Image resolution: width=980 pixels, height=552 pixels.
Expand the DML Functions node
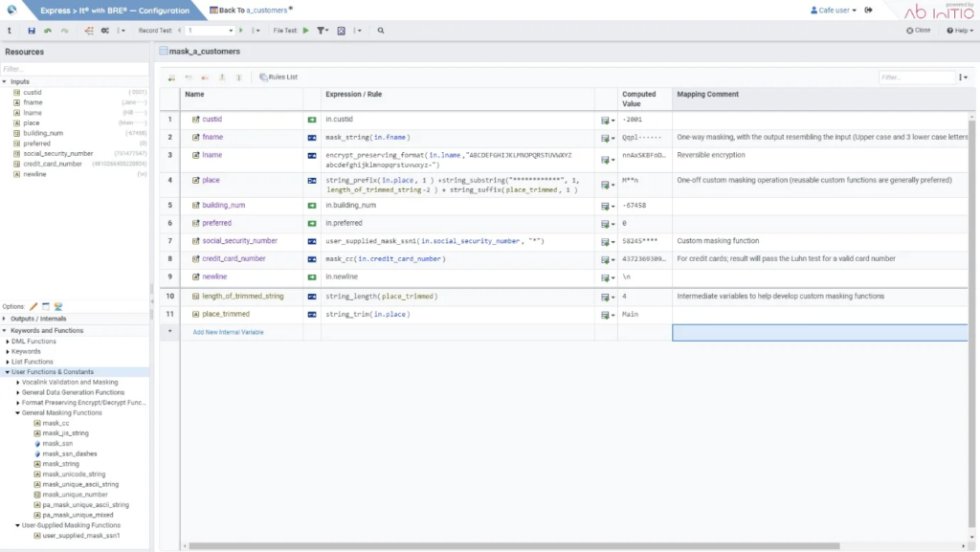pos(8,342)
